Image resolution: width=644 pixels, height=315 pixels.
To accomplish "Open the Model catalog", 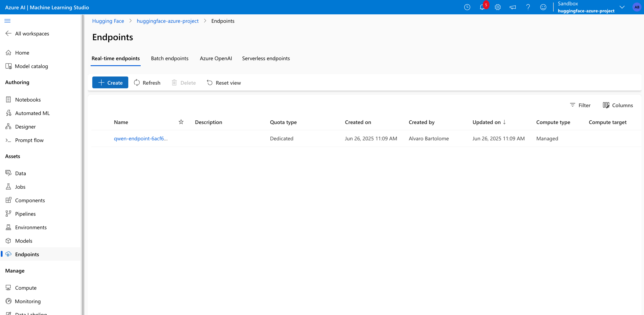I will point(32,66).
